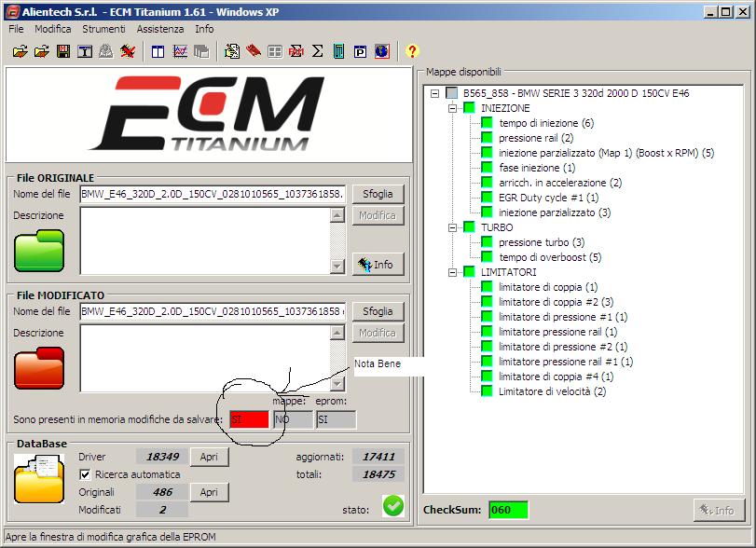This screenshot has width=756, height=548.
Task: Open modified file via second toolbar folder icon
Action: 42,51
